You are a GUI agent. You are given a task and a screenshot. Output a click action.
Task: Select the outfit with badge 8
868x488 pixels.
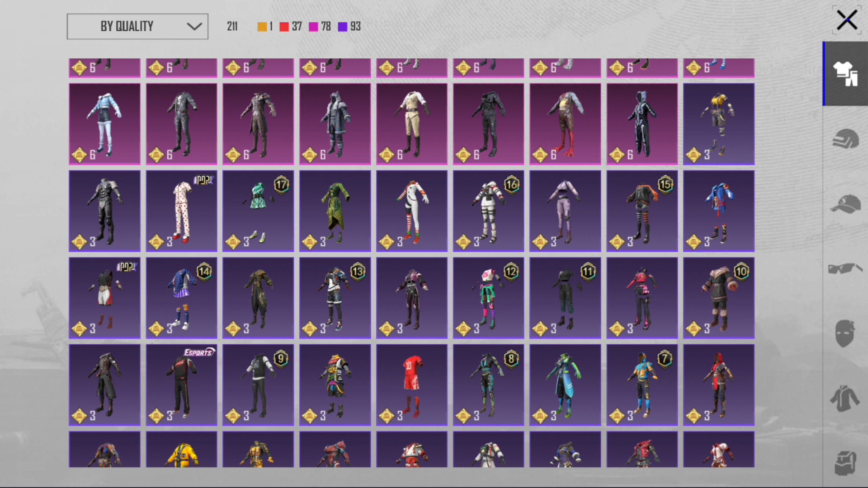pos(489,385)
